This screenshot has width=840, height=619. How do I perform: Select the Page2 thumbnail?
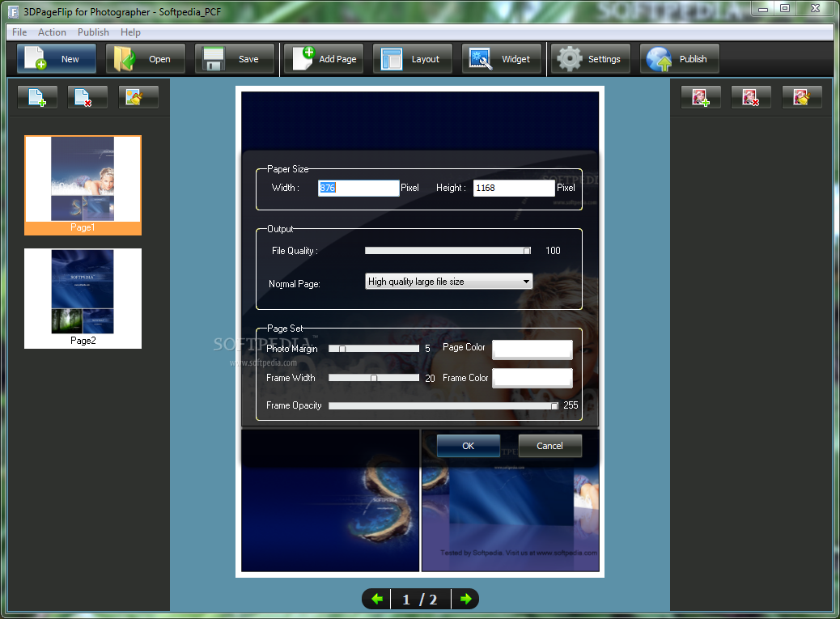83,299
